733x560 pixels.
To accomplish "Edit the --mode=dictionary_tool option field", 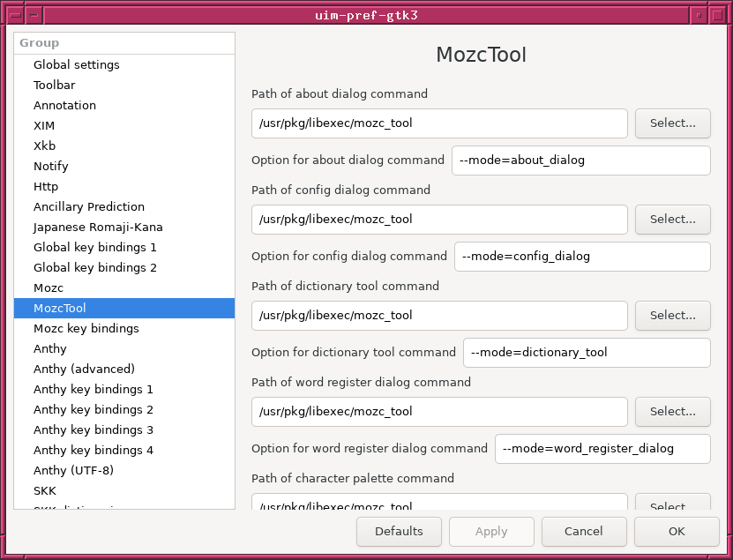I will coord(587,353).
